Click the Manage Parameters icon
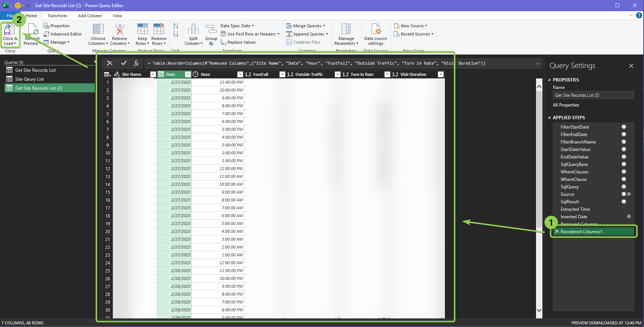 point(346,29)
